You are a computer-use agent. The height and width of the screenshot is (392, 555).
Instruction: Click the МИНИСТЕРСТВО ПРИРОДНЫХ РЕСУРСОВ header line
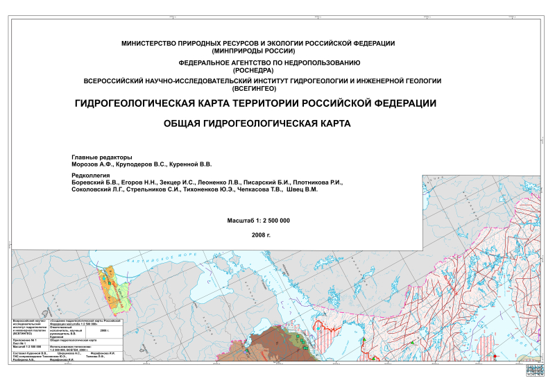(258, 43)
